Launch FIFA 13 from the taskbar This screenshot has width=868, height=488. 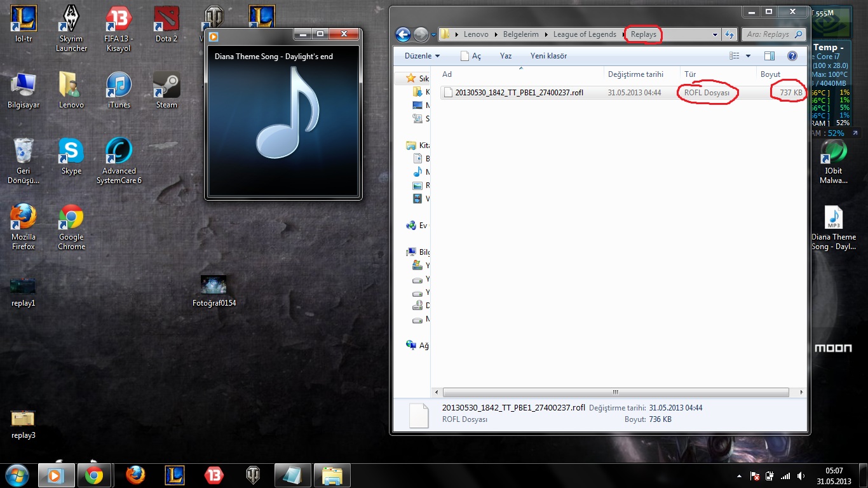tap(214, 475)
